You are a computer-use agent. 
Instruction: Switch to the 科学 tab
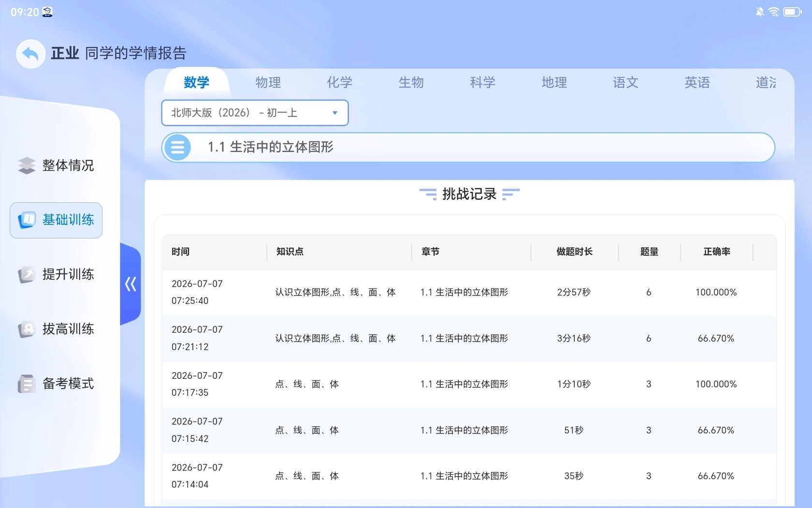(x=483, y=82)
